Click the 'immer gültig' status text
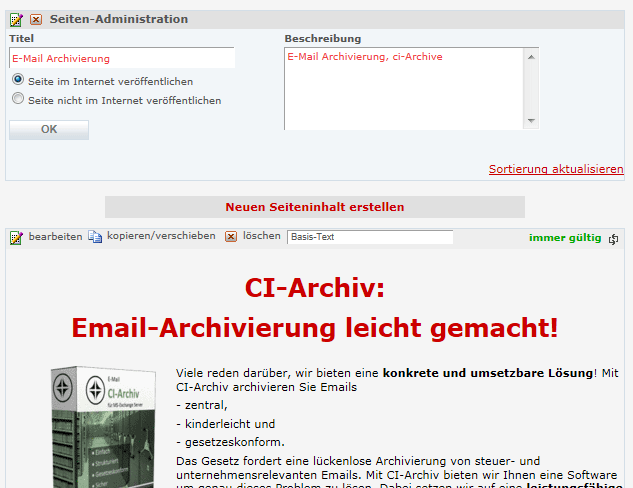Screen dimensions: 633x488 click(565, 238)
